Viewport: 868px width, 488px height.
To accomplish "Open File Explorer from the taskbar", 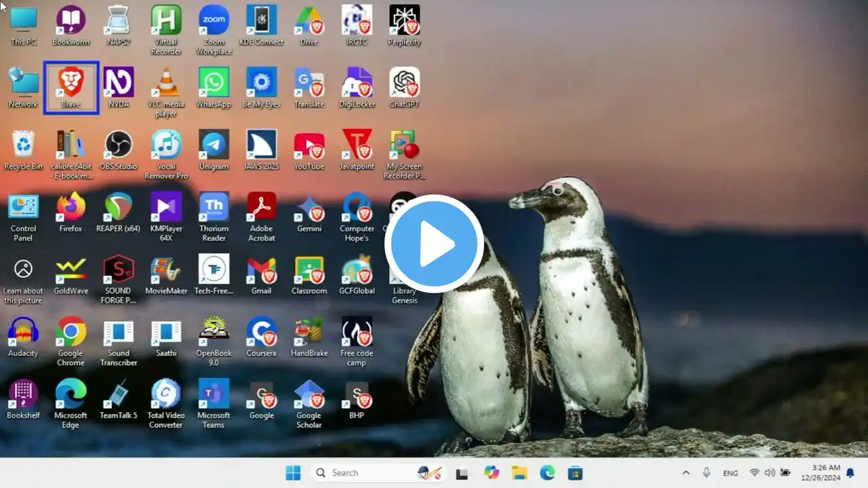I will tap(519, 473).
